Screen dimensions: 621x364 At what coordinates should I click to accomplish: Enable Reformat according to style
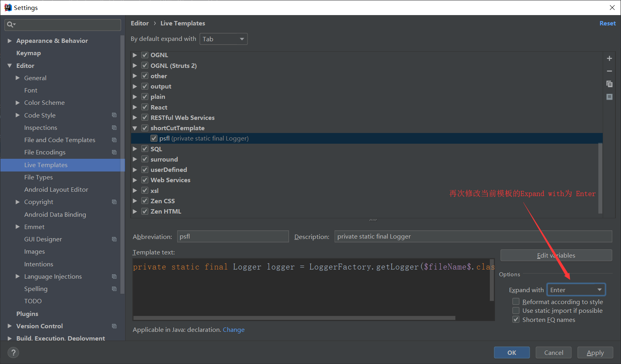click(x=516, y=301)
